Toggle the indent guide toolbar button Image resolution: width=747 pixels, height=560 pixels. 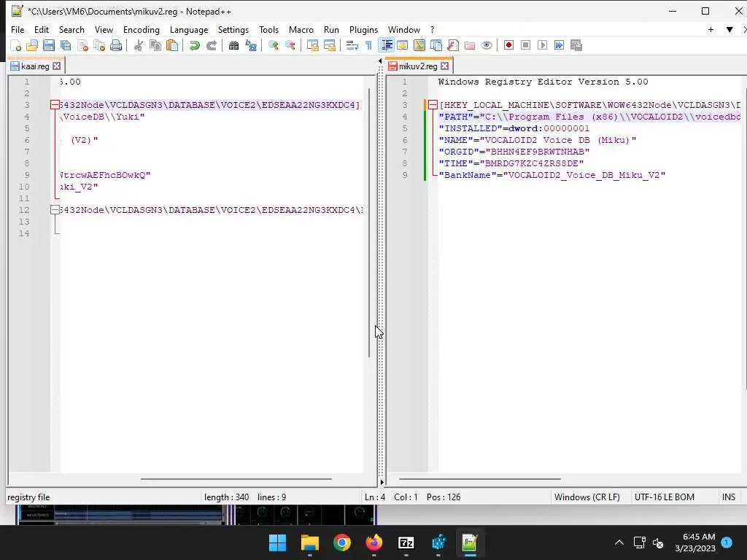click(x=387, y=45)
